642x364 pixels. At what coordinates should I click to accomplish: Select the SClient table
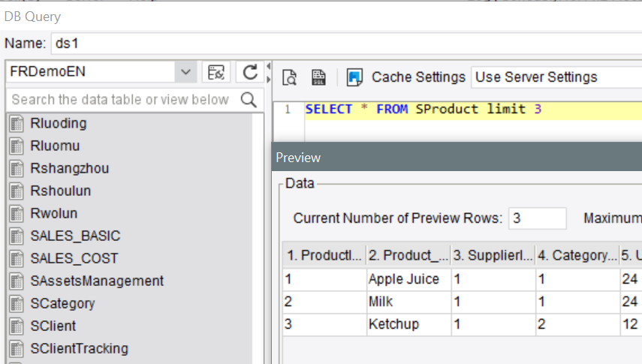(x=53, y=326)
